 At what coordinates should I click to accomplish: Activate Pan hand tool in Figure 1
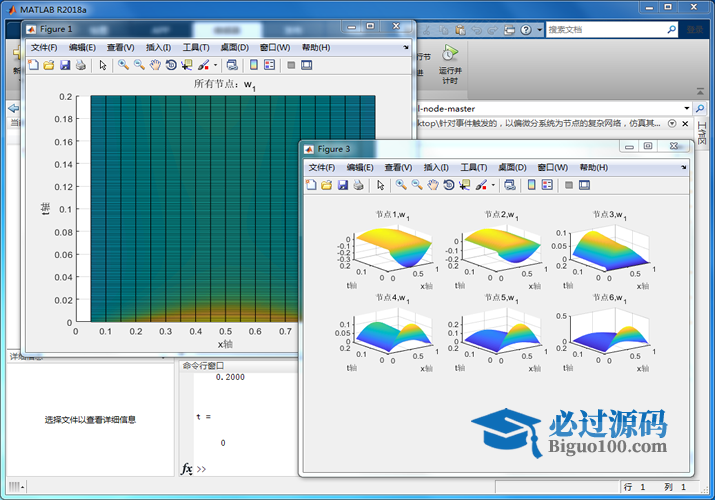pos(155,65)
